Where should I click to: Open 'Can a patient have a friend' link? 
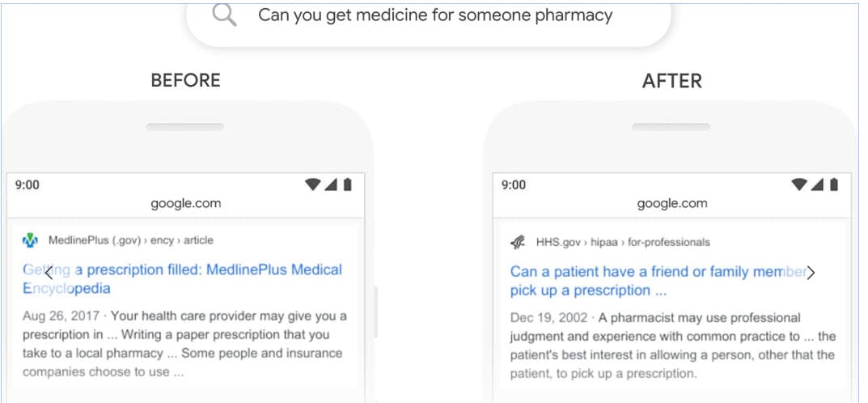(658, 281)
